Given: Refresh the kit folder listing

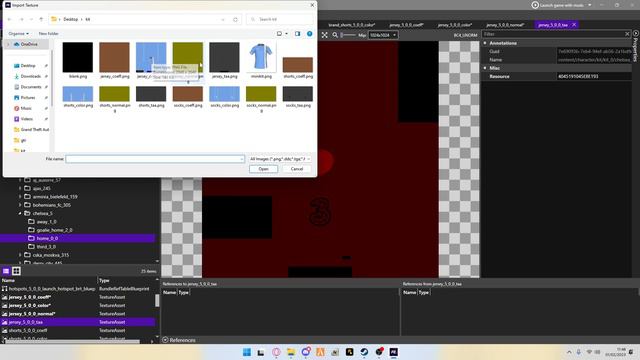Looking at the screenshot, I should (x=236, y=19).
